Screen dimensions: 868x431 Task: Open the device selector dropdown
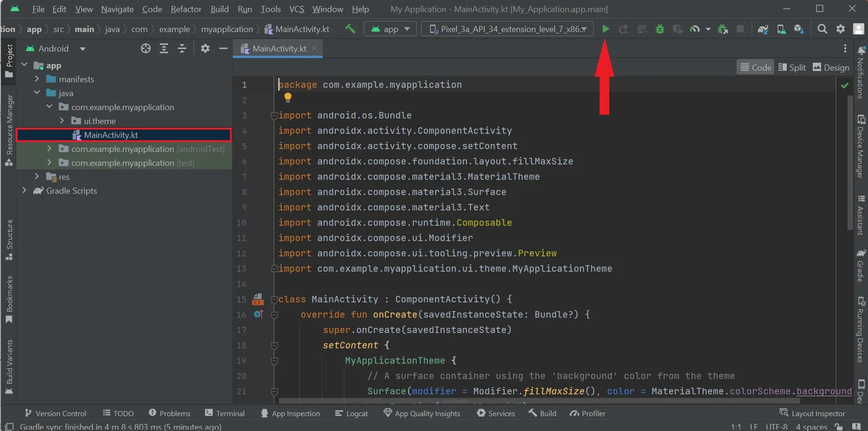coord(507,28)
